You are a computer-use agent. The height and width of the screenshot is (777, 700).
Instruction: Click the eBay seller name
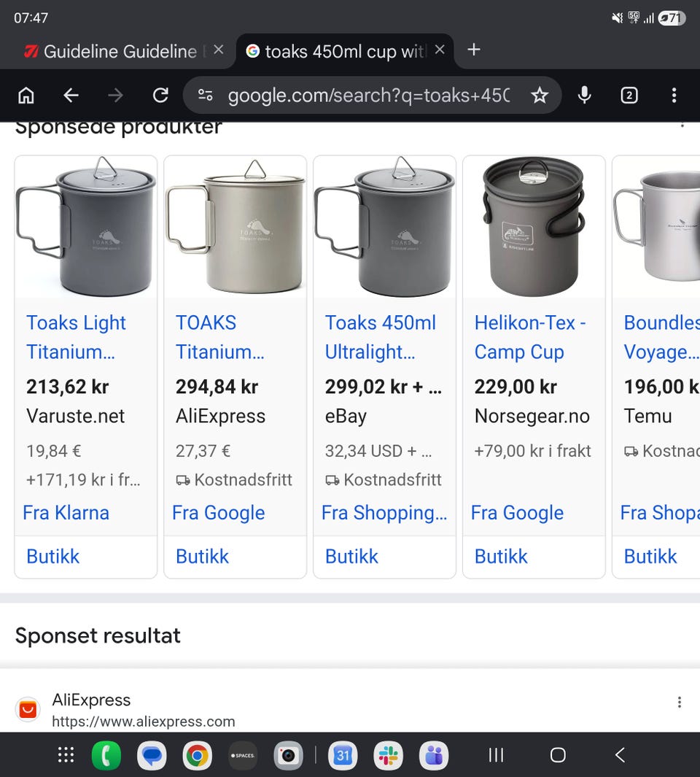346,417
